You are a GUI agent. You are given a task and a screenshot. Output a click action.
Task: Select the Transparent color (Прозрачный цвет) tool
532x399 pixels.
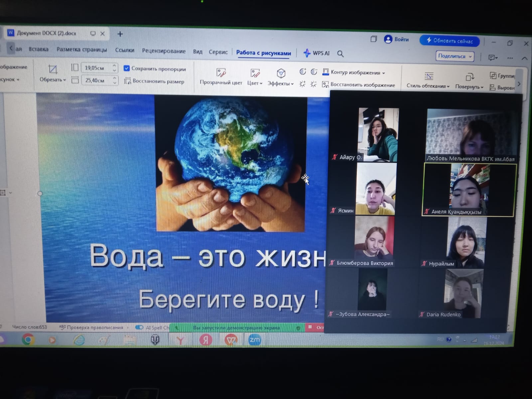tap(221, 73)
